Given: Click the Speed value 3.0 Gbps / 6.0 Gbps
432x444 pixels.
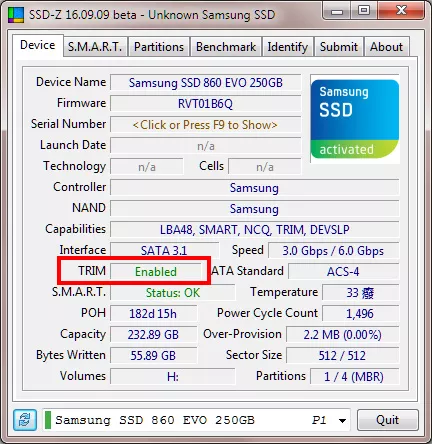Looking at the screenshot, I should tap(333, 251).
